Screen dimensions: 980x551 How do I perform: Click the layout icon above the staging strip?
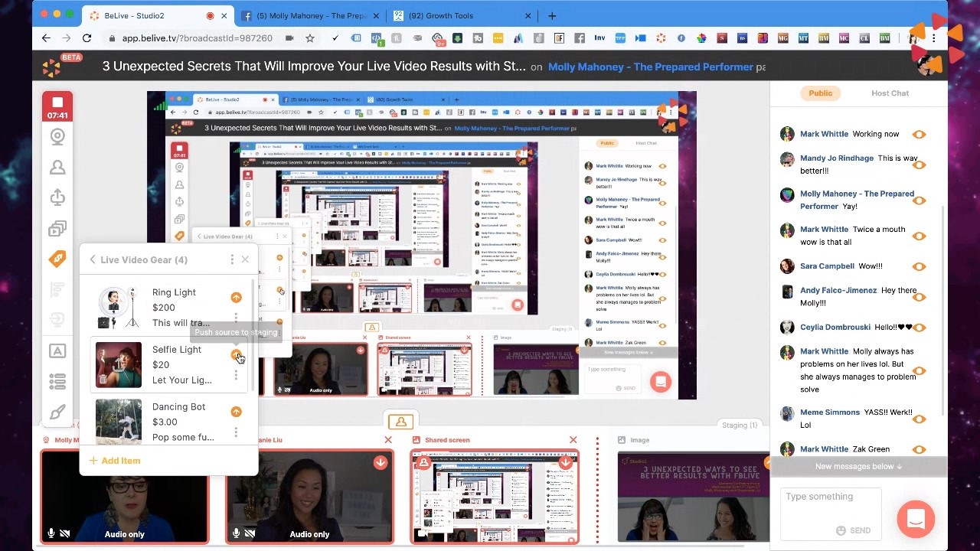point(400,422)
